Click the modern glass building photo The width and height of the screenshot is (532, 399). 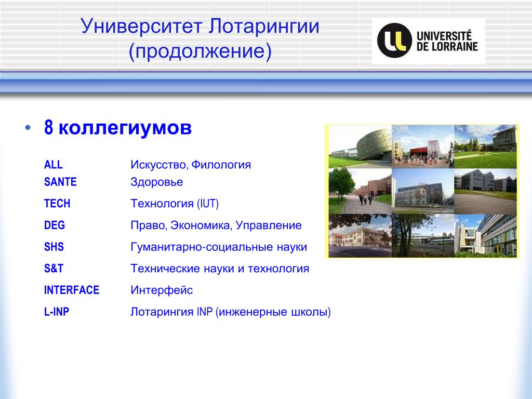[485, 235]
